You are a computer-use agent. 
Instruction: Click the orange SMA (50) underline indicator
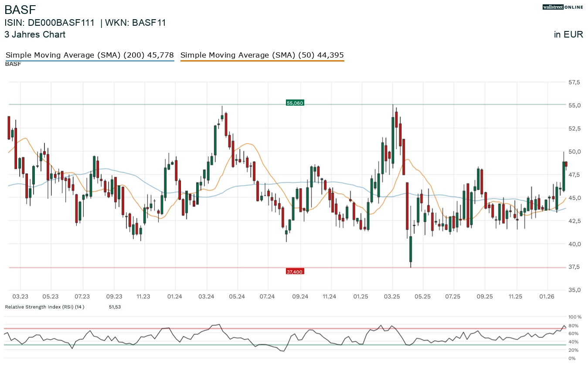(262, 61)
